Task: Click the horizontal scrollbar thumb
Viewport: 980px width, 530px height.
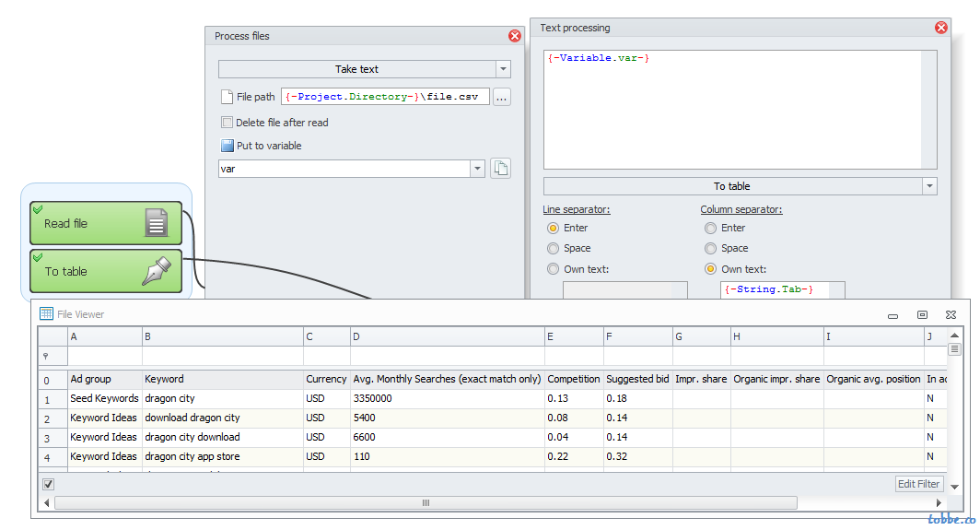Action: pyautogui.click(x=426, y=502)
